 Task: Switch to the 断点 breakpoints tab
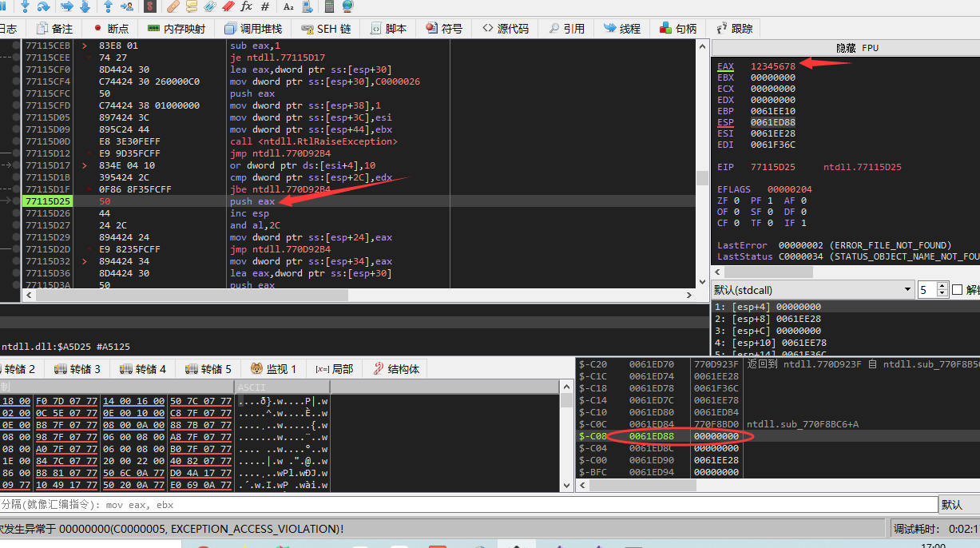tap(110, 28)
